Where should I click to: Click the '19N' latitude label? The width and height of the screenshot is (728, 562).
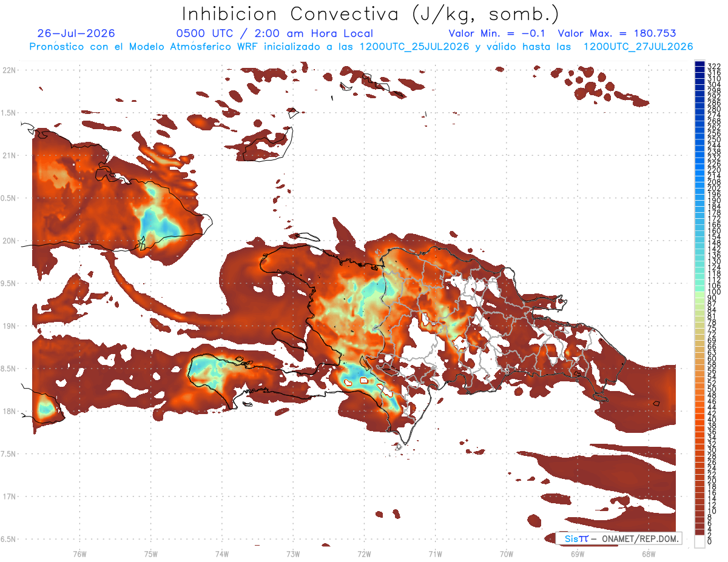(x=9, y=326)
